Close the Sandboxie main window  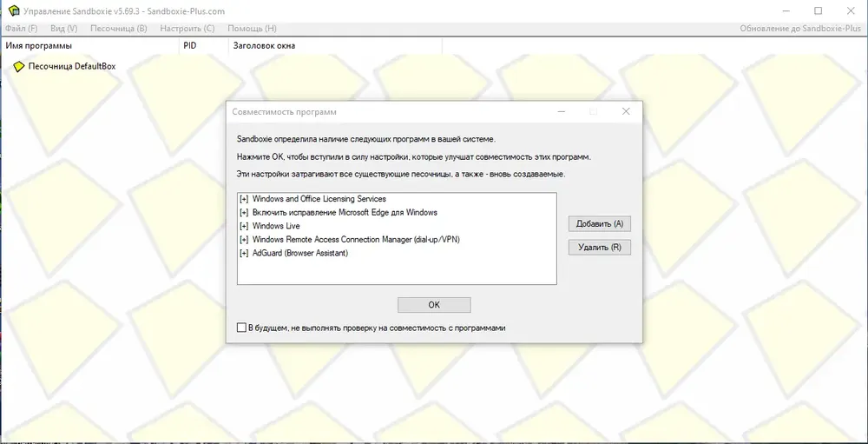(x=852, y=10)
